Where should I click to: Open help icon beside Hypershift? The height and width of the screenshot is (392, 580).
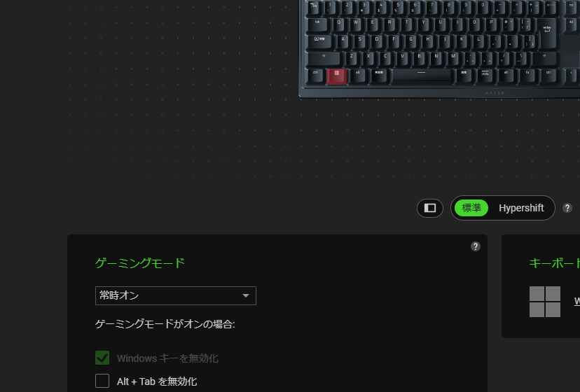click(x=567, y=208)
